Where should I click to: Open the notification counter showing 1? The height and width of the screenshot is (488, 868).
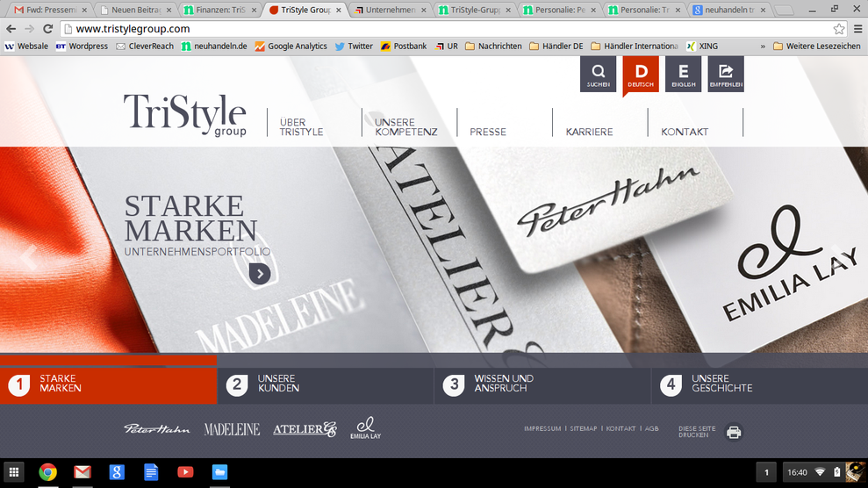(x=766, y=472)
